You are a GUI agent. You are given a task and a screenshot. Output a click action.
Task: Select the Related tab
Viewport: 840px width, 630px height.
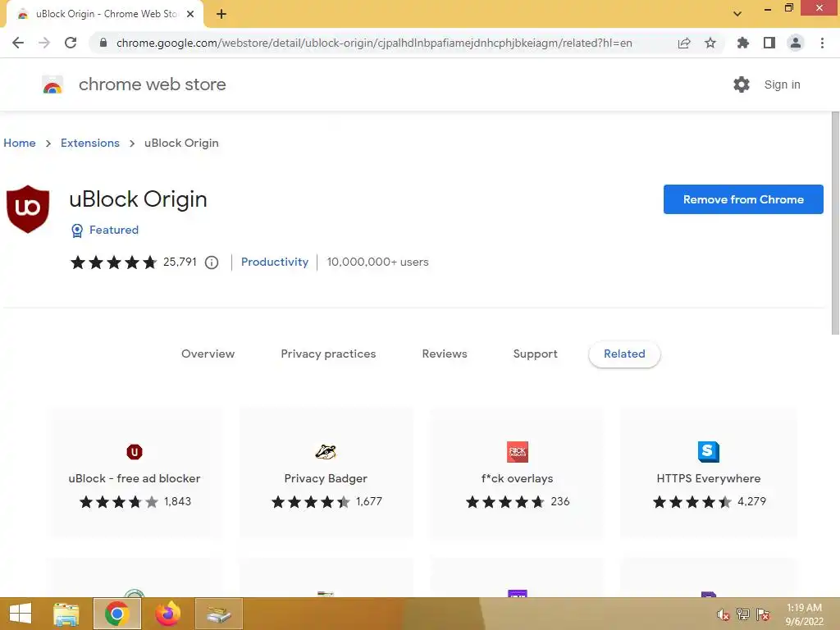pyautogui.click(x=624, y=354)
